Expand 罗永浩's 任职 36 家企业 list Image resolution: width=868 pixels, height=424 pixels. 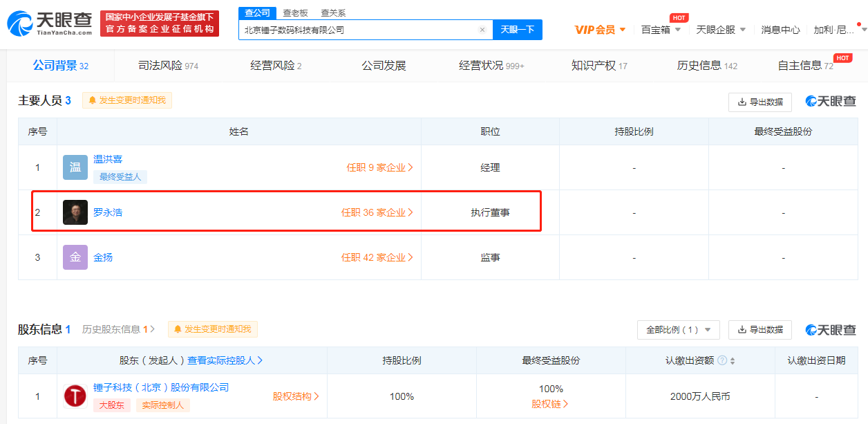[x=377, y=212]
